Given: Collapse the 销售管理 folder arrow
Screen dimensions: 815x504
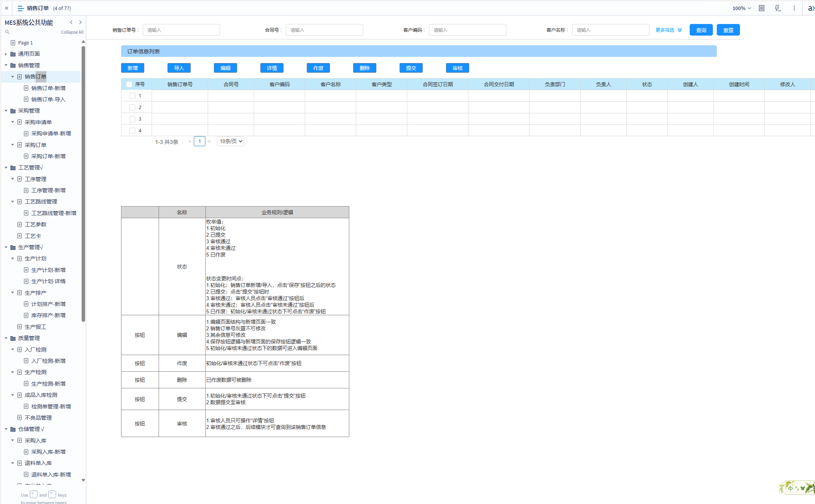Looking at the screenshot, I should pos(6,65).
